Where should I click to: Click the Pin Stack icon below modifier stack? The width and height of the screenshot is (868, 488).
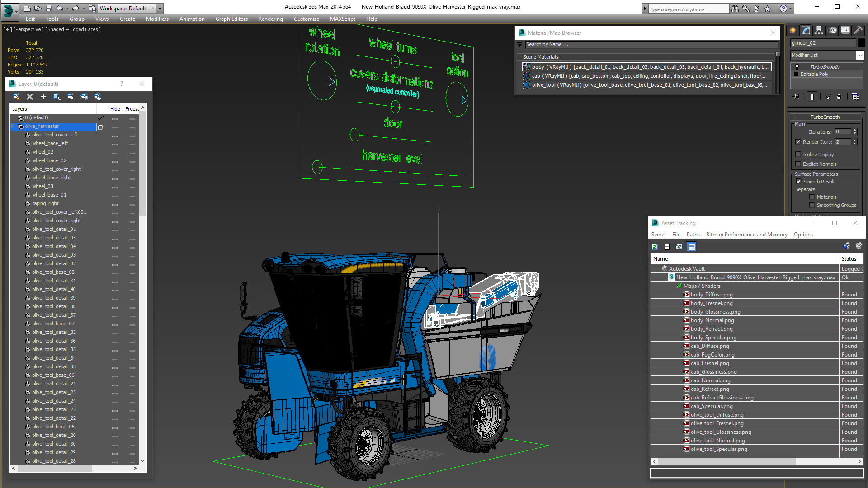coord(797,96)
